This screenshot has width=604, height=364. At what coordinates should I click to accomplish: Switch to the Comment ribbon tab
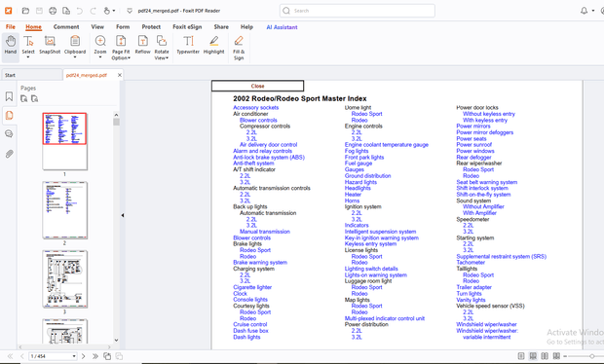pos(66,27)
